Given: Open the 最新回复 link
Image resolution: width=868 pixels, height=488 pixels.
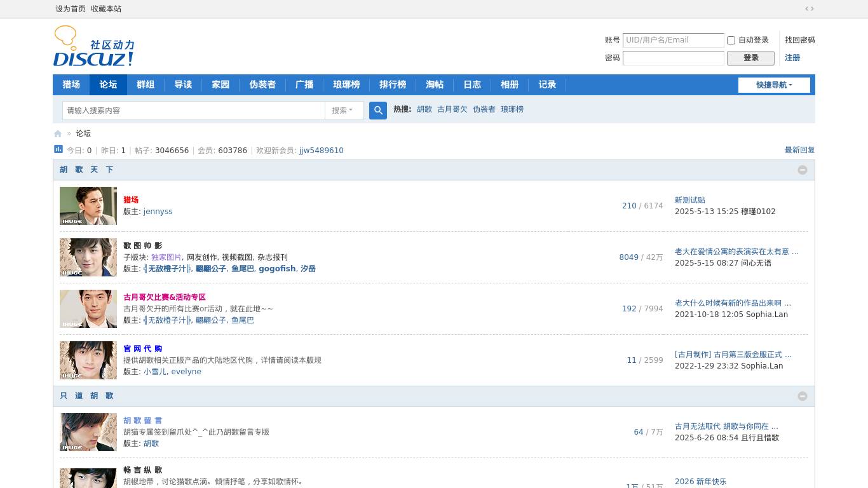Looking at the screenshot, I should click(800, 150).
